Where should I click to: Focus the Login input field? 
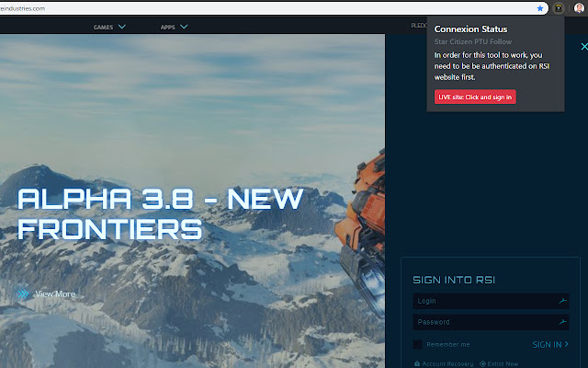tap(491, 301)
